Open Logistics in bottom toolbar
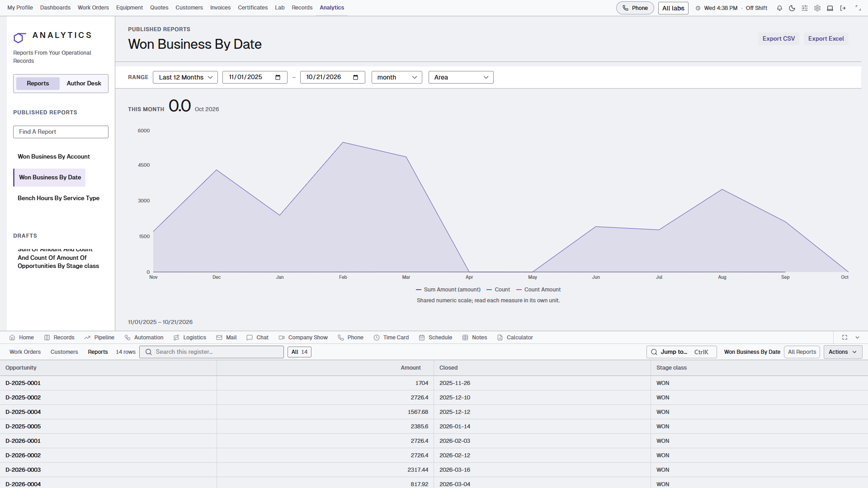The image size is (868, 488). [x=190, y=338]
